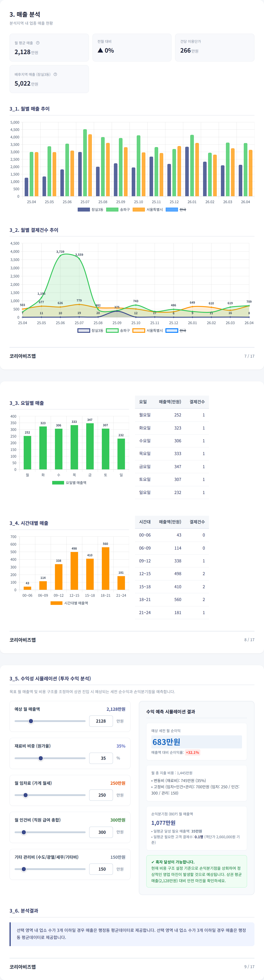This screenshot has width=264, height=980.
Task: Toggle 송파구 legend in 월별 결제건수 추이 chart
Action: click(x=118, y=331)
